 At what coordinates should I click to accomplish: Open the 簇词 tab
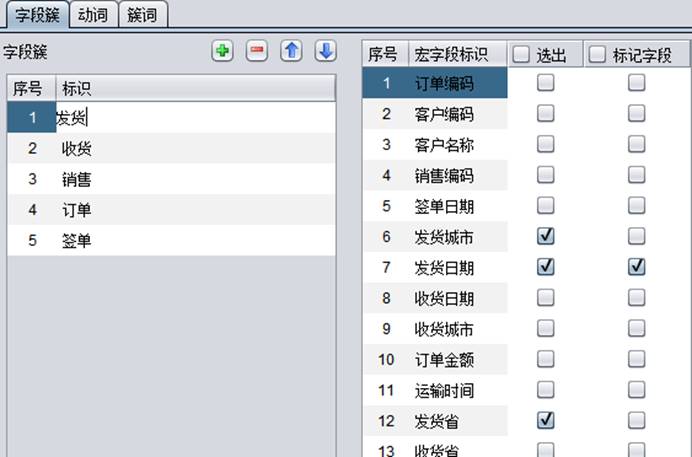pyautogui.click(x=143, y=14)
